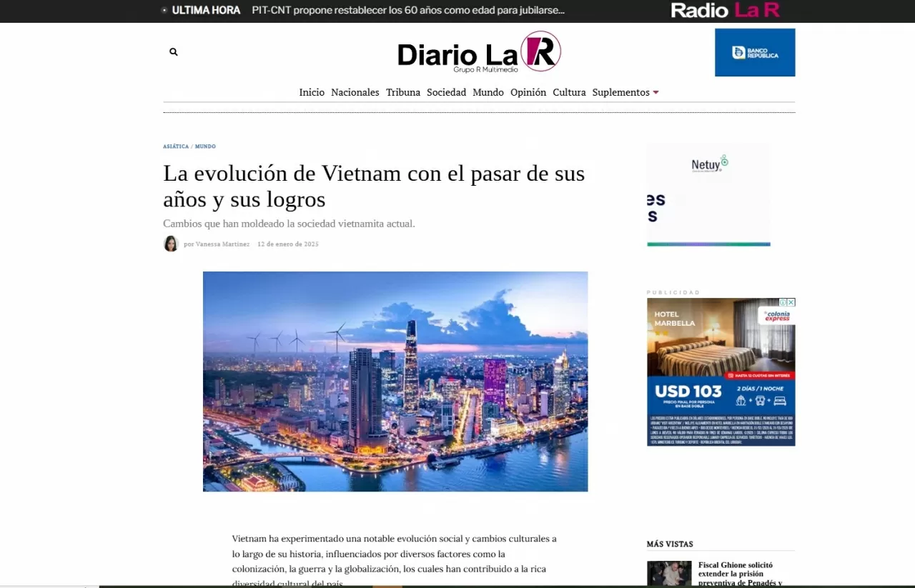Open the Inicio menu item
Viewport: 915px width, 588px height.
tap(312, 92)
